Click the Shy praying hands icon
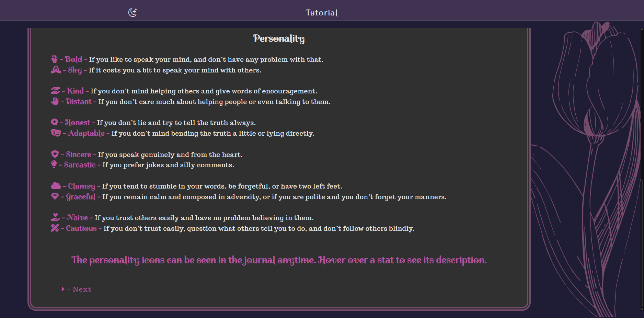The height and width of the screenshot is (318, 644). click(56, 70)
